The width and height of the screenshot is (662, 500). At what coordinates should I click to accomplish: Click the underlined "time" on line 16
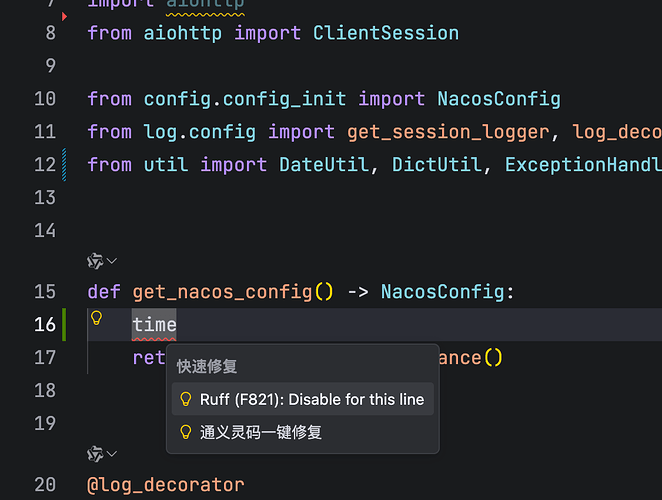click(x=154, y=324)
